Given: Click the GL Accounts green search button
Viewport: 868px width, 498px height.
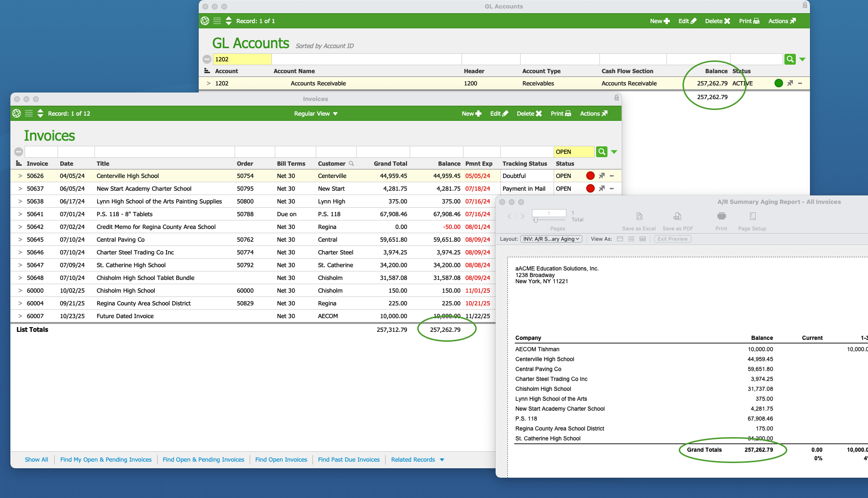Looking at the screenshot, I should coord(790,59).
